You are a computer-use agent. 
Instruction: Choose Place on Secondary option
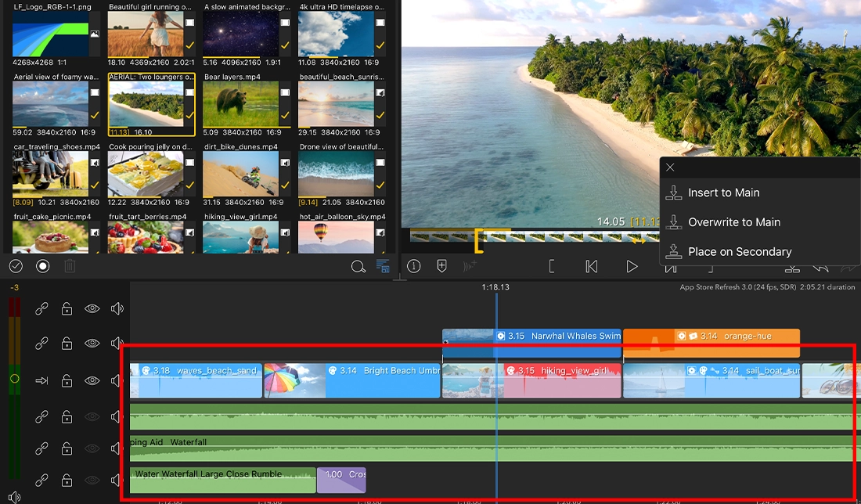(x=739, y=252)
